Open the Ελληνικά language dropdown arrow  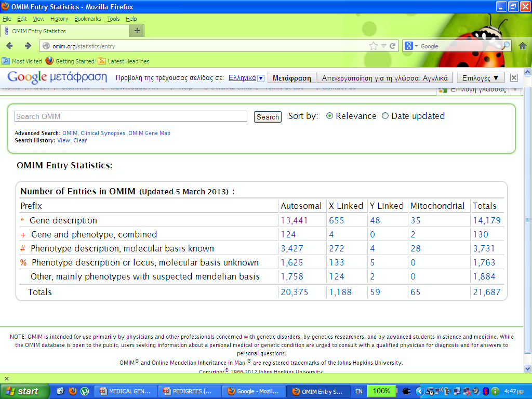pyautogui.click(x=261, y=78)
